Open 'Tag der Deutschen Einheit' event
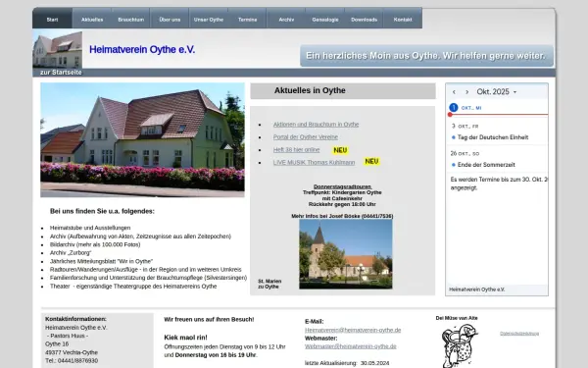Screen dimensions: 588x368 492,137
